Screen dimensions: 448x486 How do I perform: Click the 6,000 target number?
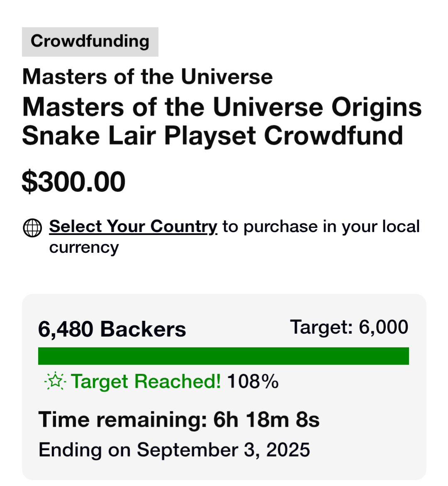tap(384, 327)
